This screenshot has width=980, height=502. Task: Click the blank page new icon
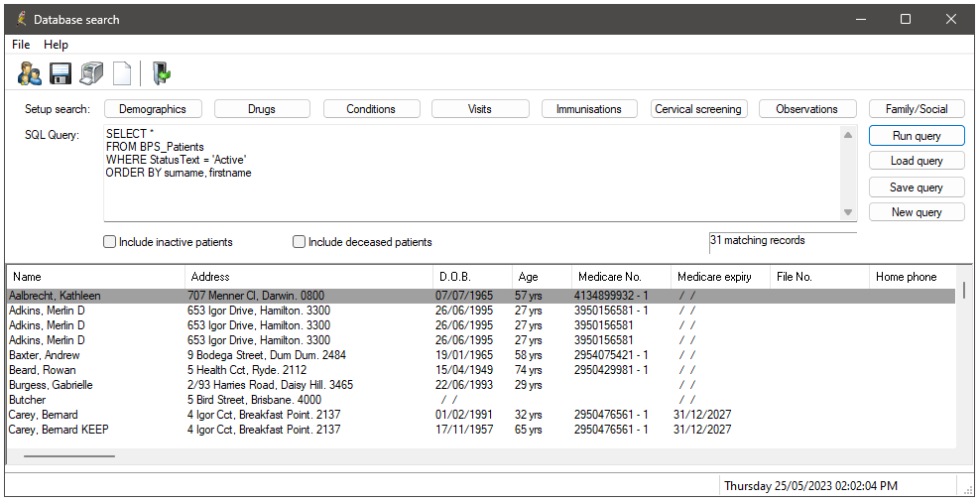pyautogui.click(x=122, y=73)
